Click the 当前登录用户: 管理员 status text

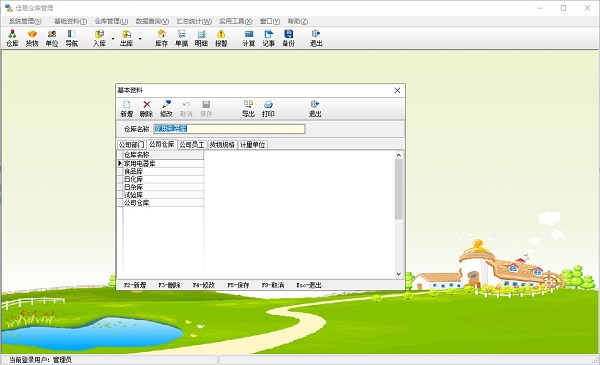(41, 360)
